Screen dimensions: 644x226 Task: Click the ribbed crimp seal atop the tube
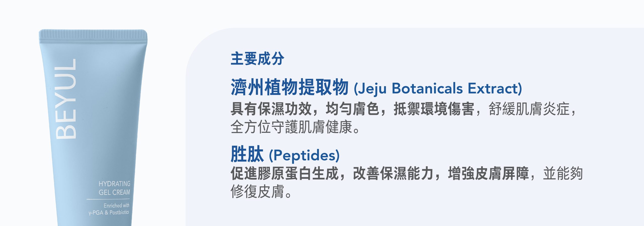point(93,34)
